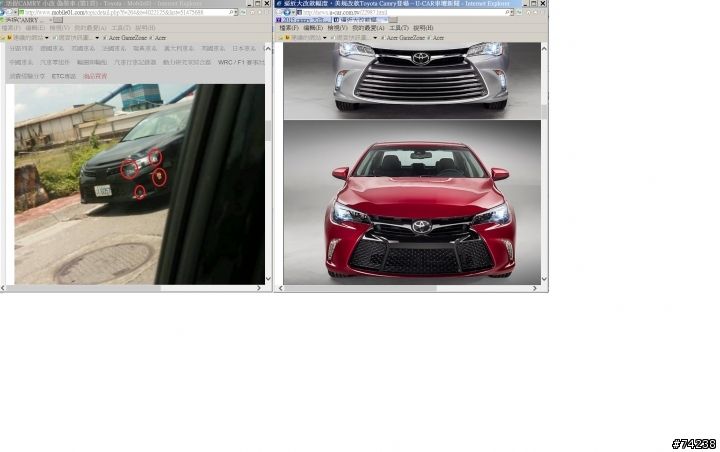
Task: Go back in the U-CAR window
Action: tap(279, 12)
